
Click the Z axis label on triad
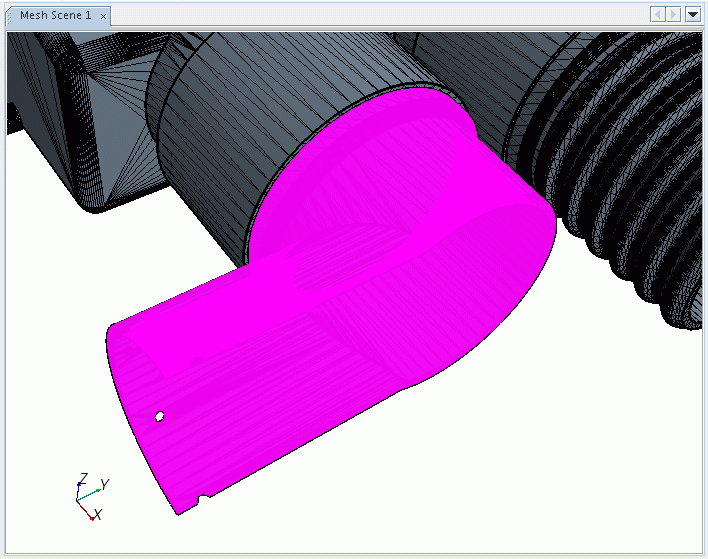(x=84, y=477)
